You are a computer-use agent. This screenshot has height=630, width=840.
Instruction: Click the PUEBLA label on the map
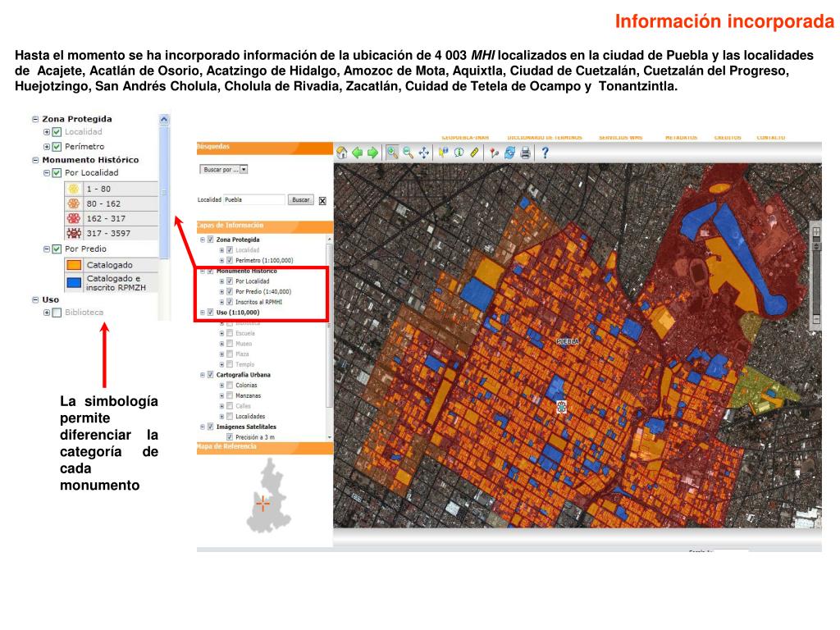coord(568,341)
